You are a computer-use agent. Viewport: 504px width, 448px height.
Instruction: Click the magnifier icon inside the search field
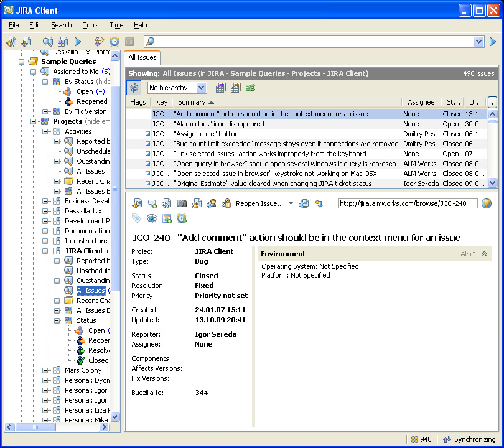(x=150, y=42)
